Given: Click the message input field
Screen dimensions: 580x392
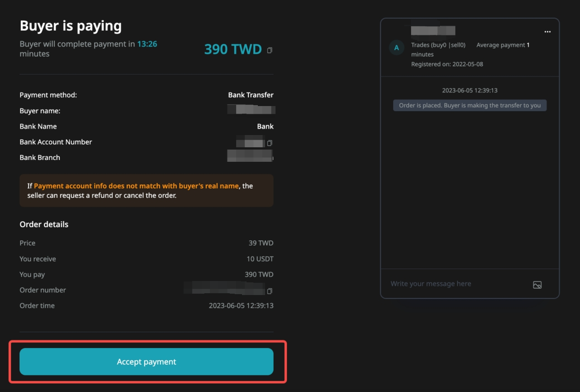Looking at the screenshot, I should pyautogui.click(x=458, y=284).
